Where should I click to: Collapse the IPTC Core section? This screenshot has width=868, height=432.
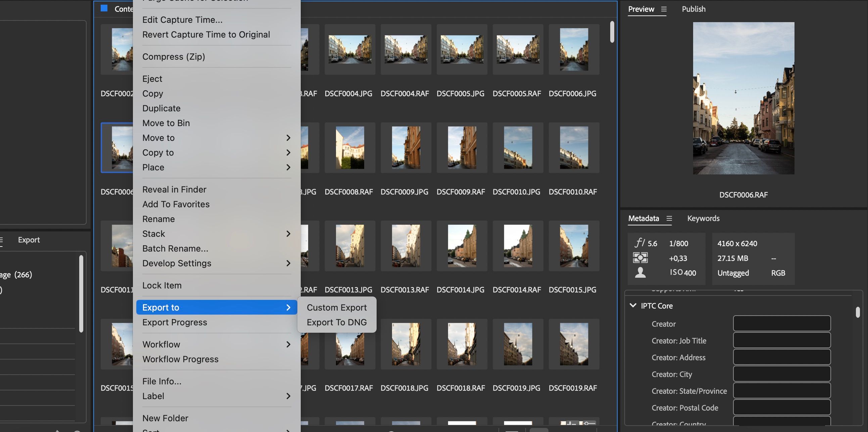pos(633,306)
